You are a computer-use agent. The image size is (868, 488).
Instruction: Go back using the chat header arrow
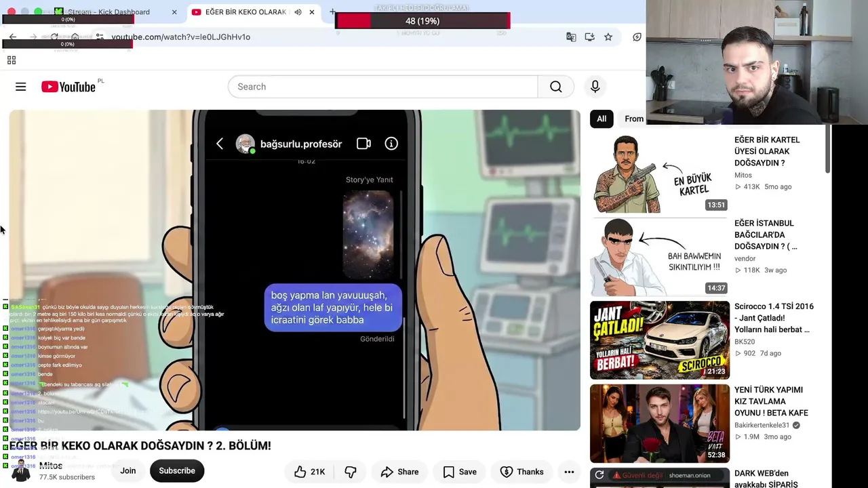220,144
